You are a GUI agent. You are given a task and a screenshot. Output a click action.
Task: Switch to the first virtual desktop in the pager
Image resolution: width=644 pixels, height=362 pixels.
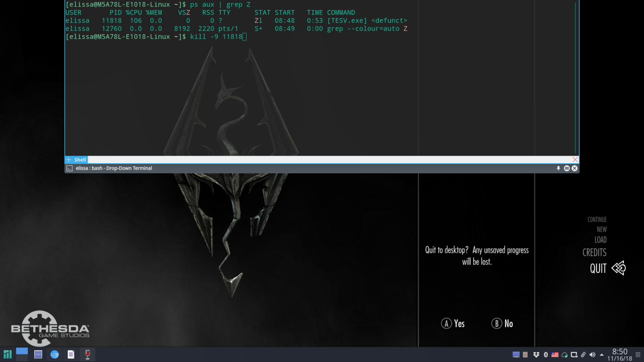(x=22, y=351)
